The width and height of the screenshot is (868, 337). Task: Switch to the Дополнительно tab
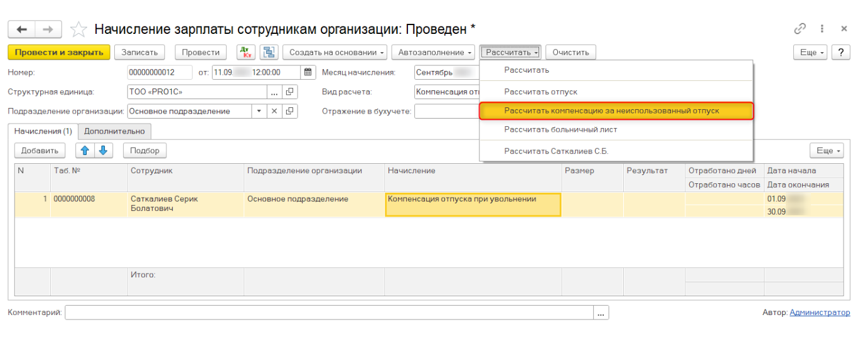click(114, 131)
